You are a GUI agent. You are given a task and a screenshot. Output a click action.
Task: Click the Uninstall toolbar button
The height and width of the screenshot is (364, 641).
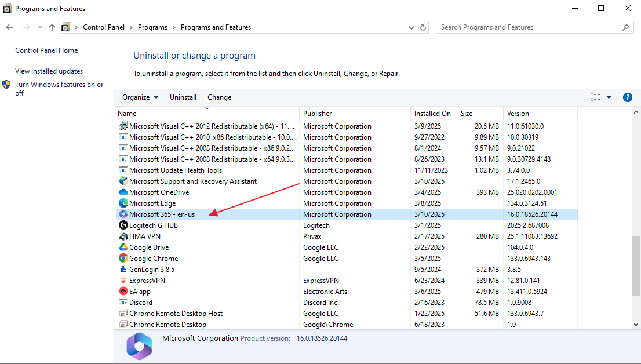pyautogui.click(x=183, y=97)
